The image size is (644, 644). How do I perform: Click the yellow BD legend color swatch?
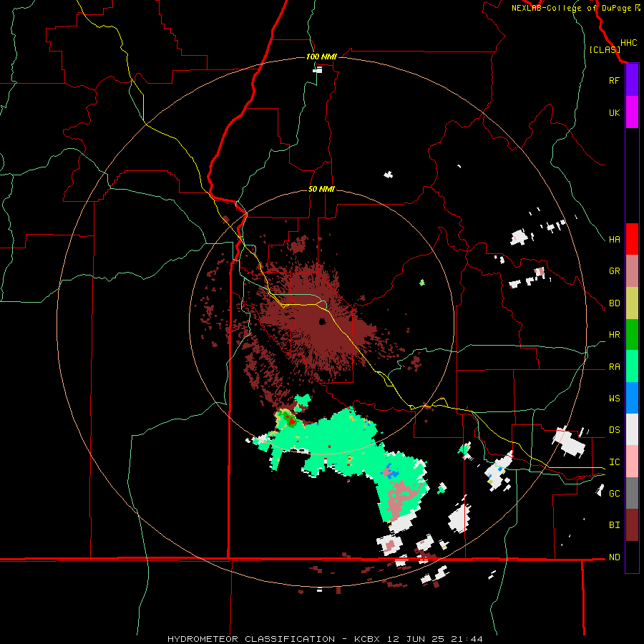tap(632, 303)
